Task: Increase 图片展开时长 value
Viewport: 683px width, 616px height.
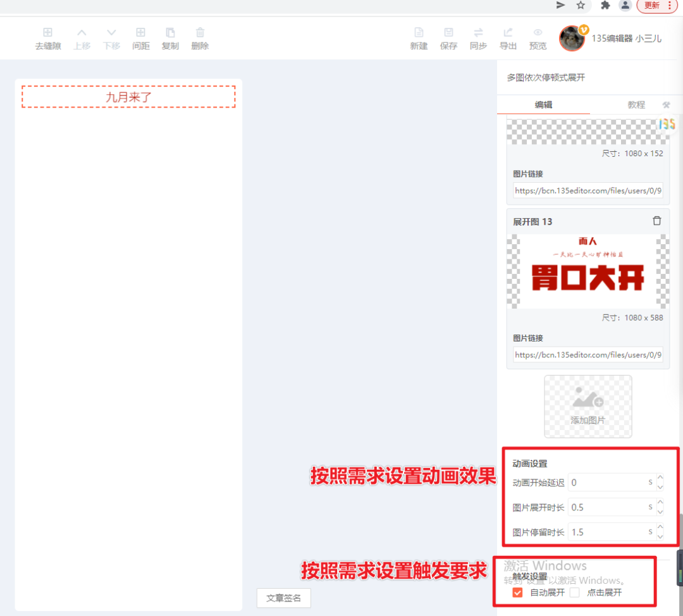Action: coord(660,502)
